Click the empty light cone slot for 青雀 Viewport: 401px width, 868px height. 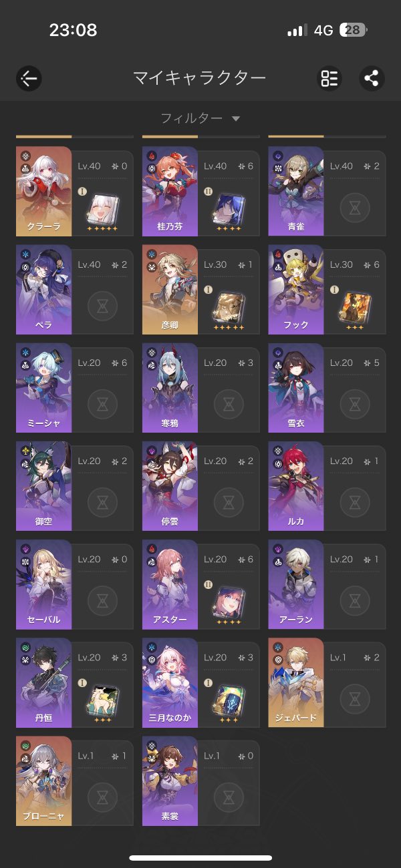point(355,207)
